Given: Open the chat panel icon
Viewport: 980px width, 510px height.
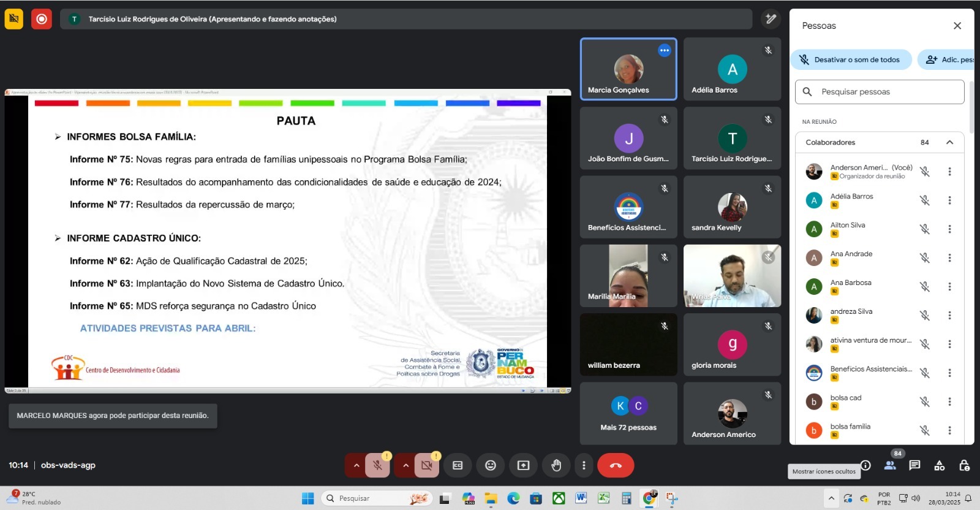Looking at the screenshot, I should [914, 465].
